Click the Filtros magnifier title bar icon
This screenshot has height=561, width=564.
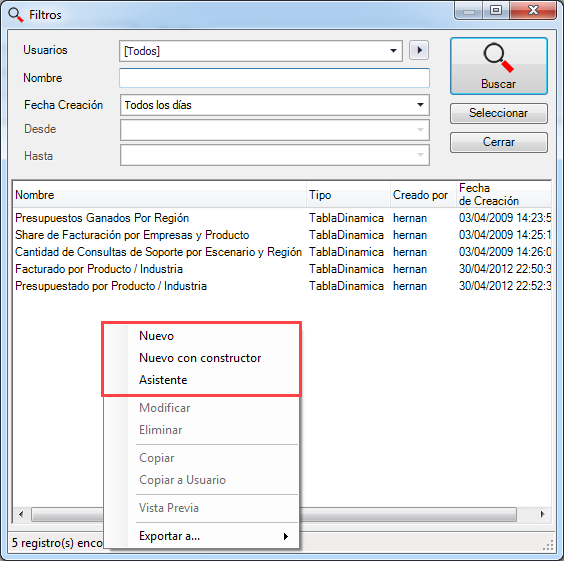(x=15, y=15)
